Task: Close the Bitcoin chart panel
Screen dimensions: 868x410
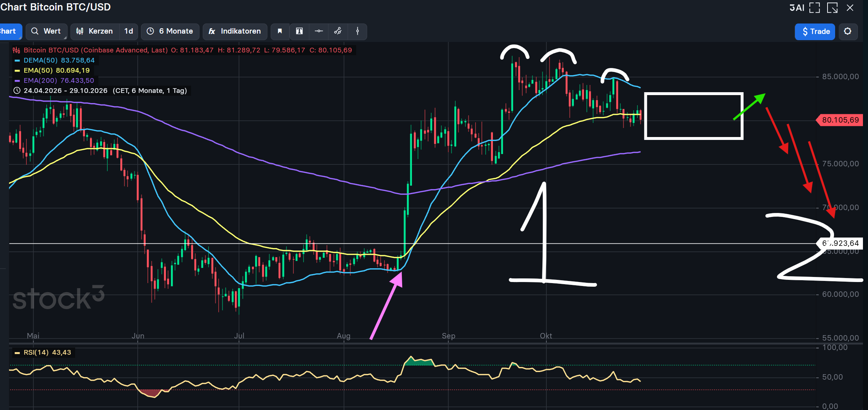Action: [850, 8]
